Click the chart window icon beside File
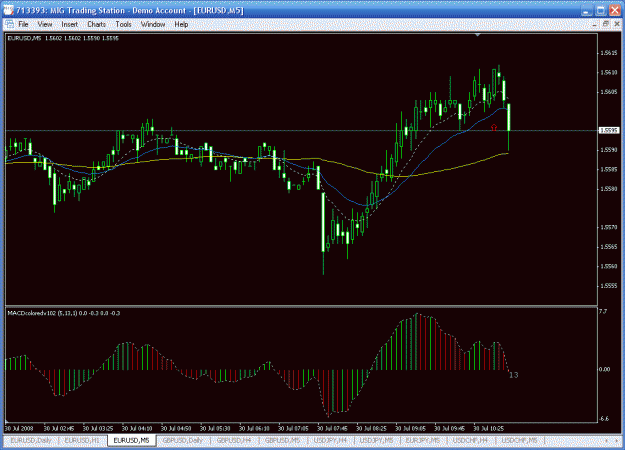This screenshot has height=450, width=625. [x=9, y=24]
